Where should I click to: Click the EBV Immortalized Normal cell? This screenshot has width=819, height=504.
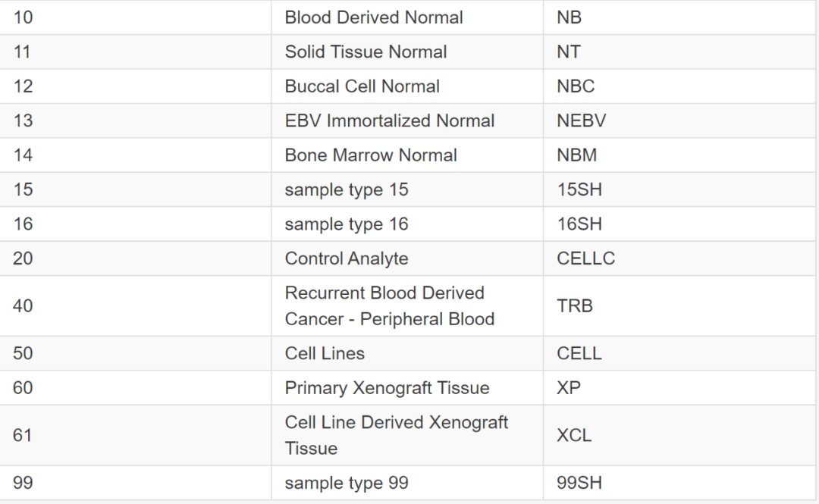tap(407, 121)
